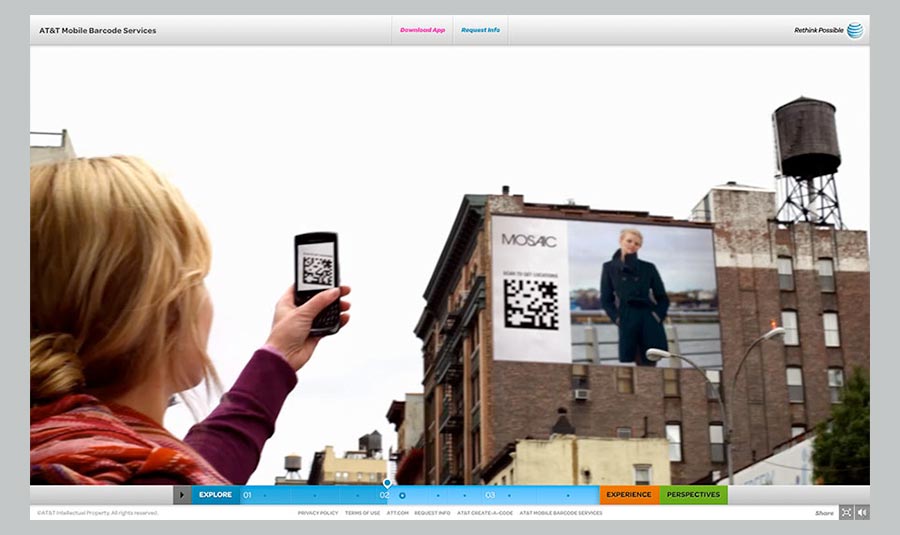This screenshot has height=535, width=900.
Task: Select the Explore tab
Action: tap(215, 494)
